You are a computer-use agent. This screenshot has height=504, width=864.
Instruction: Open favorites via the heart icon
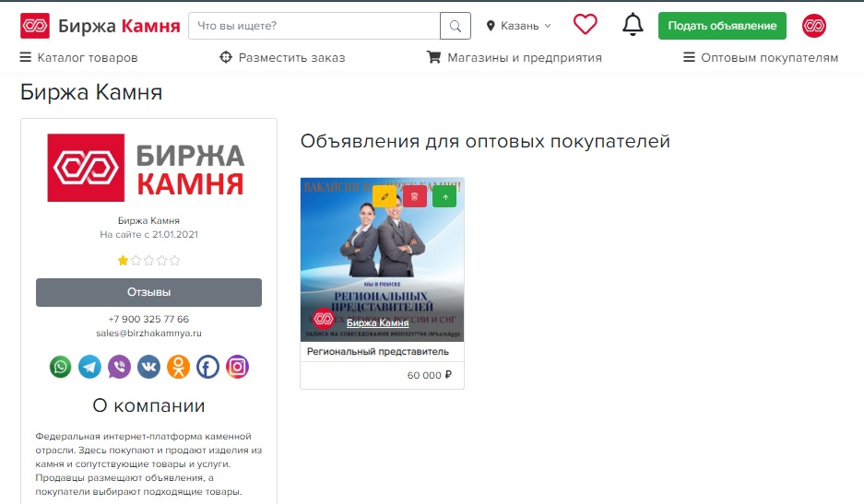point(586,25)
